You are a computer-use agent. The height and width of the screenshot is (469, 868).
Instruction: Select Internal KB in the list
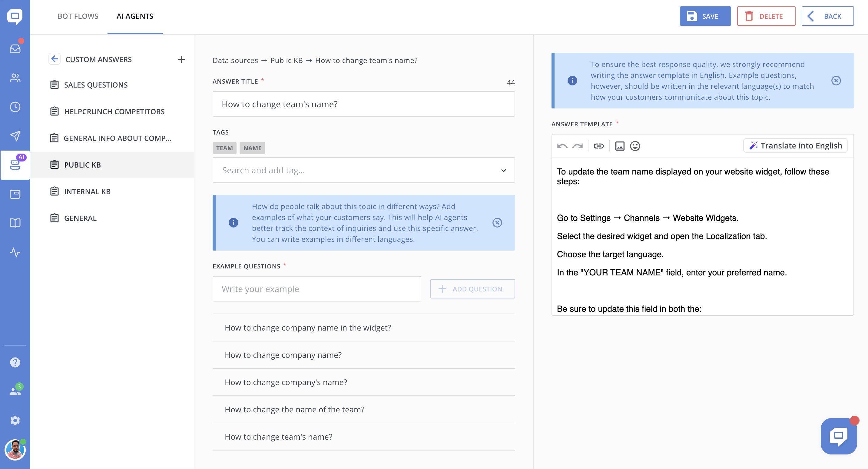(x=87, y=191)
